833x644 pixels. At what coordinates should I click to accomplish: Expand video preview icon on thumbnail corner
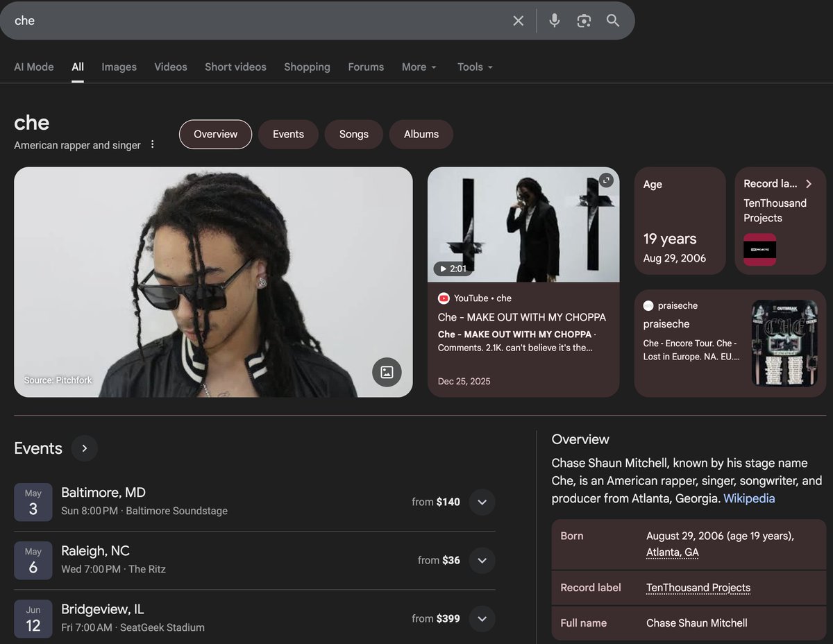tap(606, 180)
